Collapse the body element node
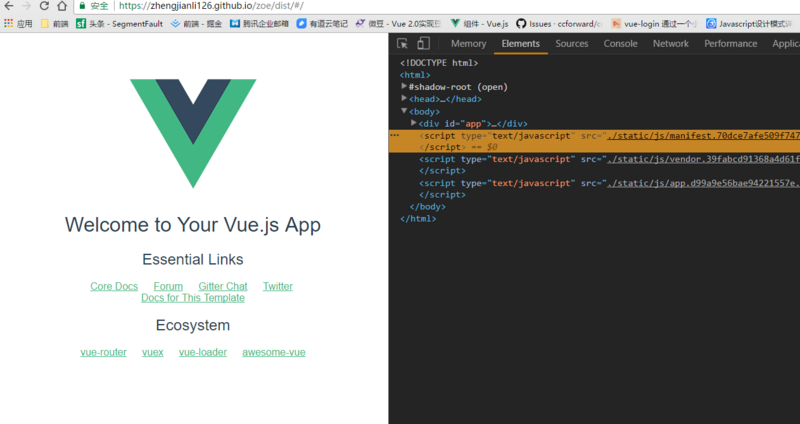Image resolution: width=800 pixels, height=424 pixels. [x=404, y=110]
